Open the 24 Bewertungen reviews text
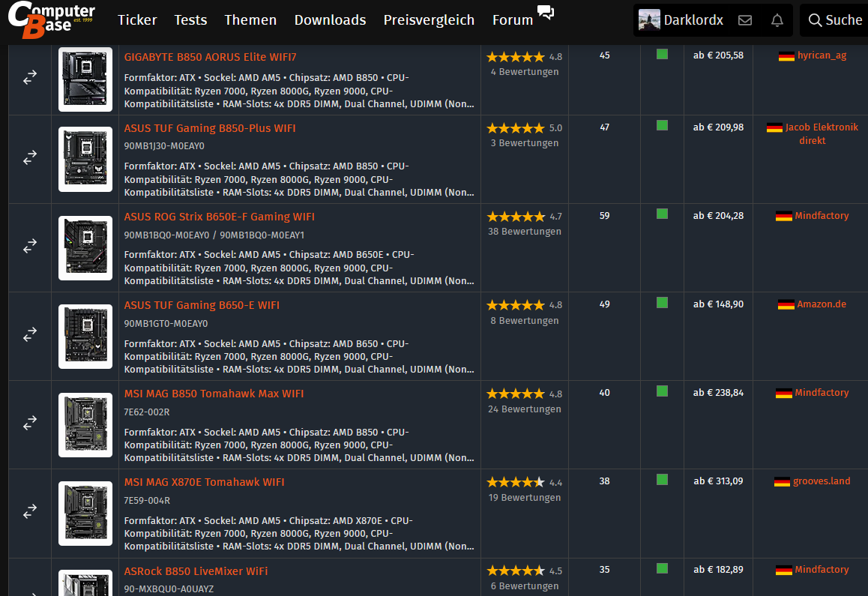This screenshot has height=596, width=868. [524, 409]
